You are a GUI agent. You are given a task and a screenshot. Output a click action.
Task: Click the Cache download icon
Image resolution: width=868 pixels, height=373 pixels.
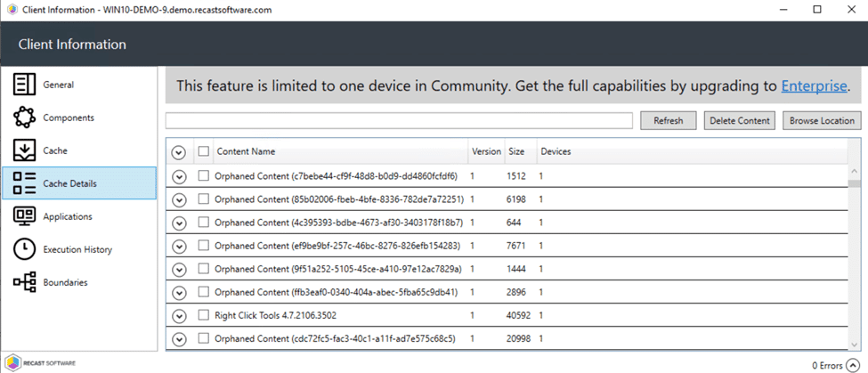click(x=24, y=150)
